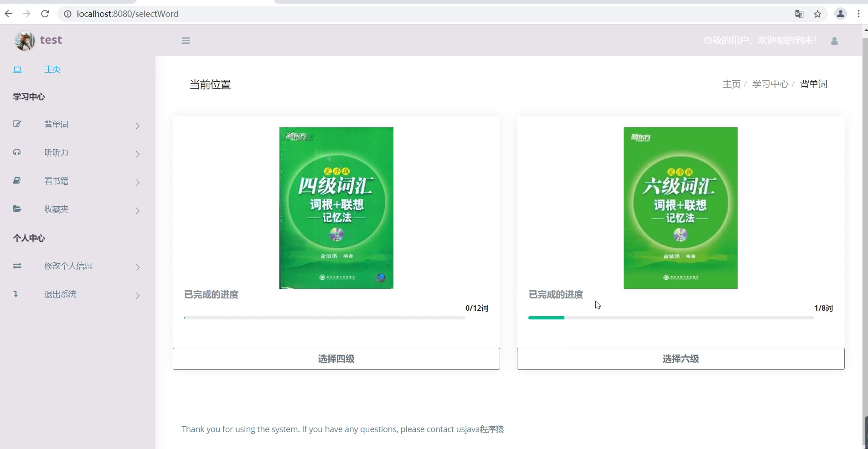Viewport: 868px width, 449px height.
Task: Click the 学习中心 breadcrumb link
Action: point(770,84)
